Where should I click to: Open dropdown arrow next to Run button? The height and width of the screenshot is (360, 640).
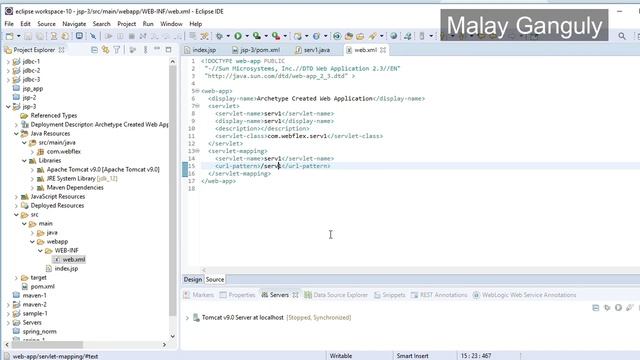247,36
